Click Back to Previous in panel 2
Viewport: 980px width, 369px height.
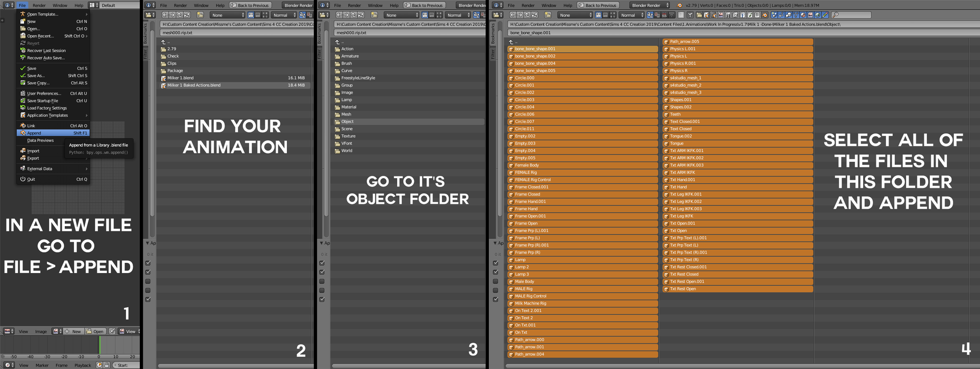click(x=250, y=5)
